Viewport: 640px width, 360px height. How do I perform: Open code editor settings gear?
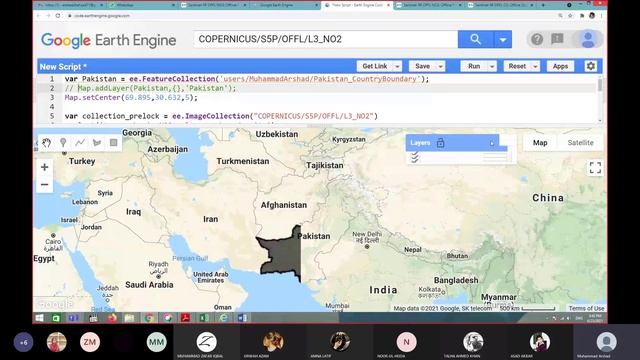pyautogui.click(x=590, y=66)
